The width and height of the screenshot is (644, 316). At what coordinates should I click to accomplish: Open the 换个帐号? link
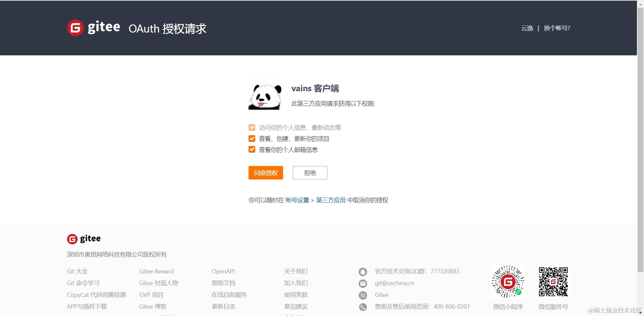[x=557, y=28]
